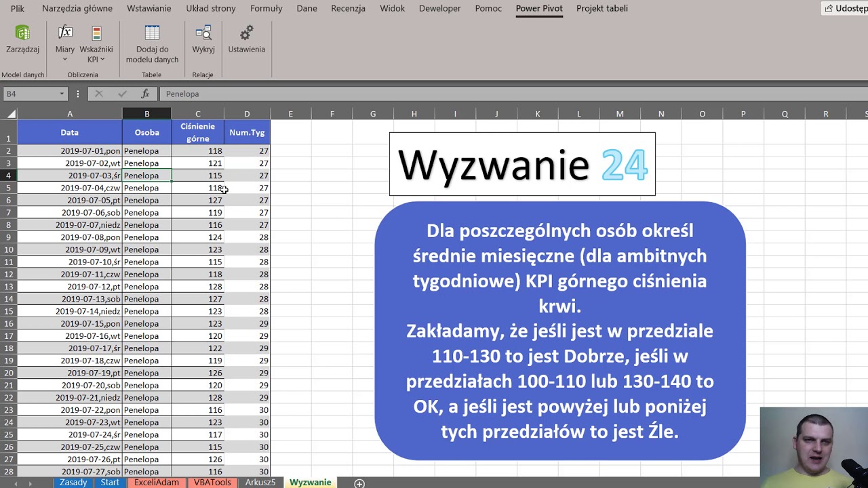Switch to the Układ strony tab

[211, 8]
